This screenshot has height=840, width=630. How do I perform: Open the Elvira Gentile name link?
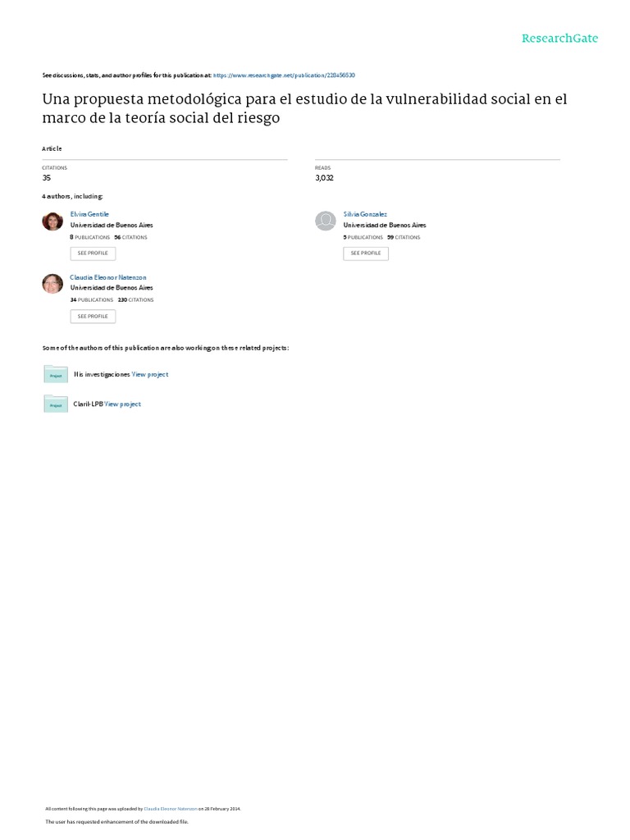[x=89, y=214]
